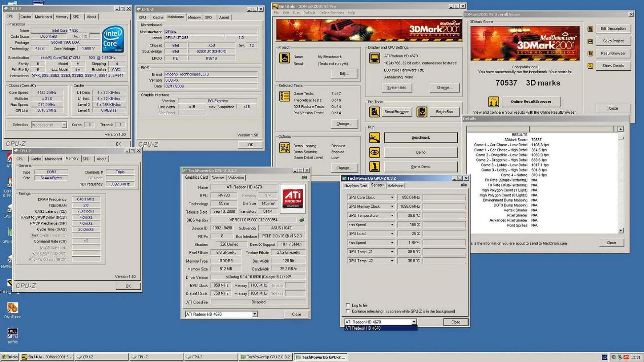Open the GPU Load sensor dropdown

(x=392, y=234)
